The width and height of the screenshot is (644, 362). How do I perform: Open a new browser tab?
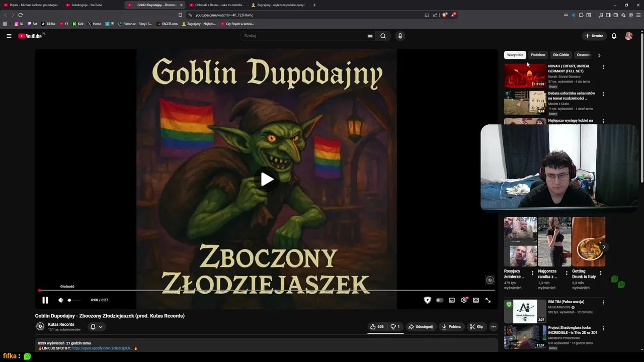pyautogui.click(x=314, y=5)
